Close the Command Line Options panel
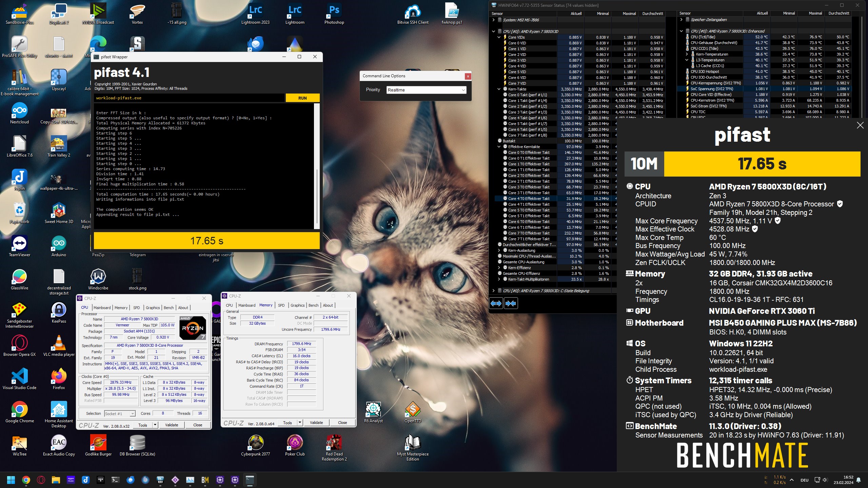Screen dimensions: 868x488 pyautogui.click(x=468, y=76)
